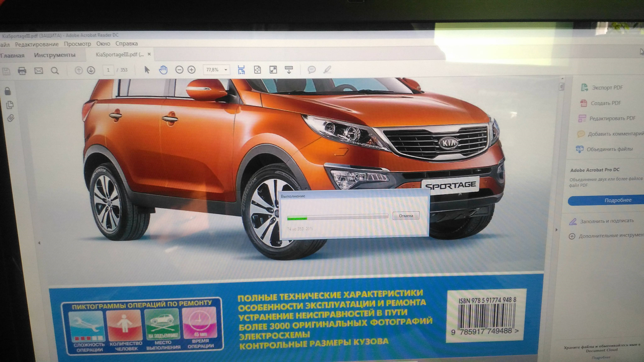Click the security lock panel icon
644x362 pixels.
[x=8, y=91]
